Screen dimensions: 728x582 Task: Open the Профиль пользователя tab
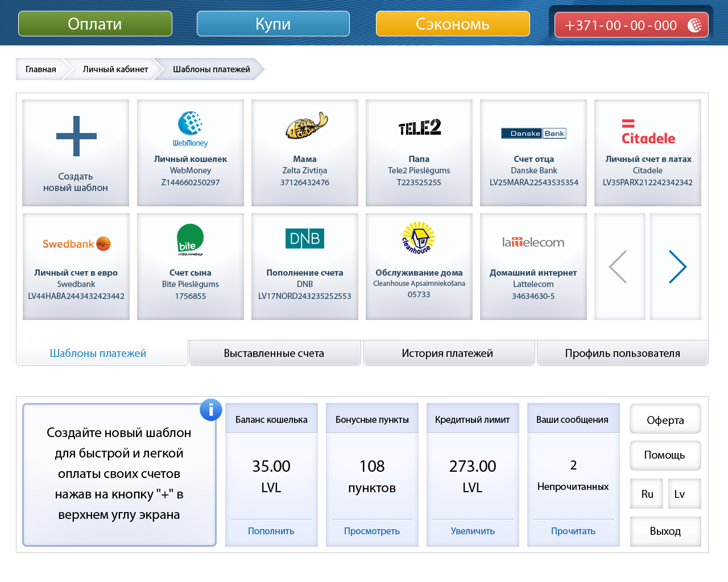[x=622, y=353]
